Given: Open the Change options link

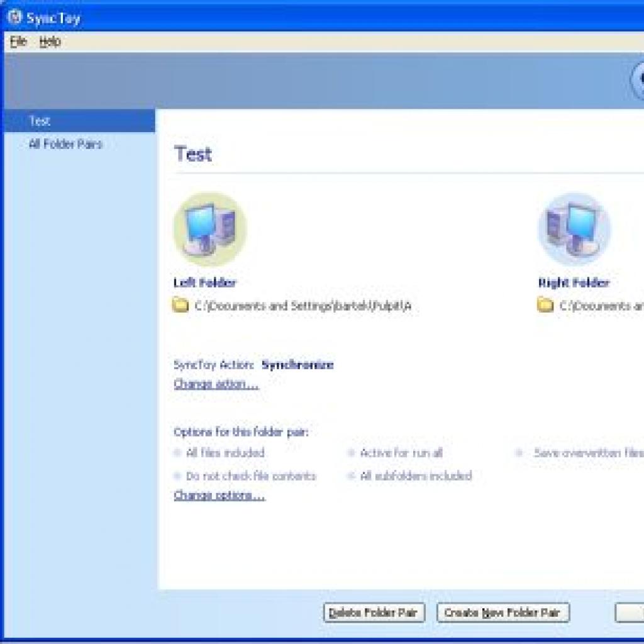Looking at the screenshot, I should point(219,496).
